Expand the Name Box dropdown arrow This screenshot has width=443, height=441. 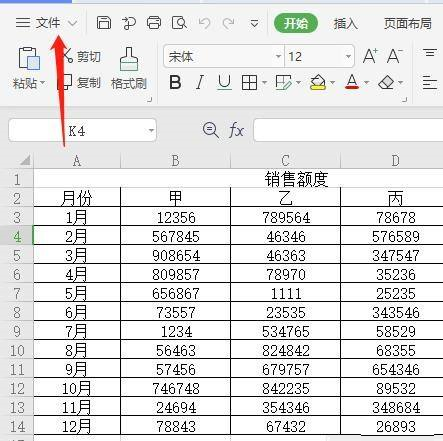click(151, 130)
